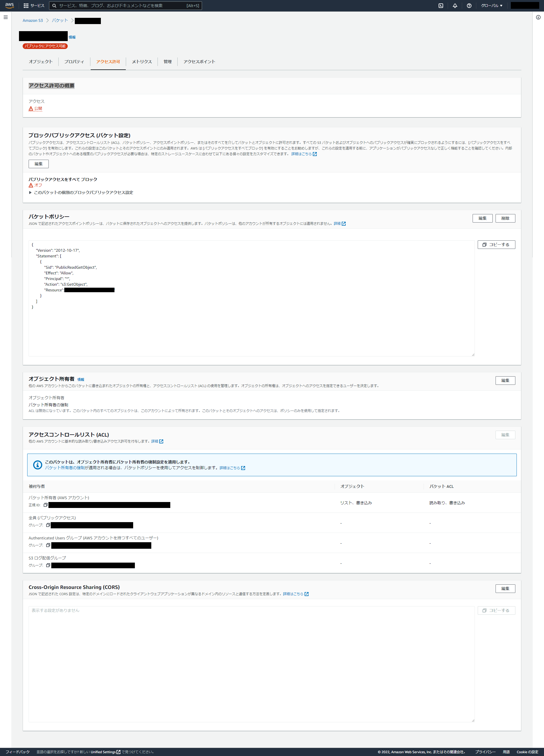Open the CloudShell terminal icon
The image size is (544, 756).
[x=441, y=5]
